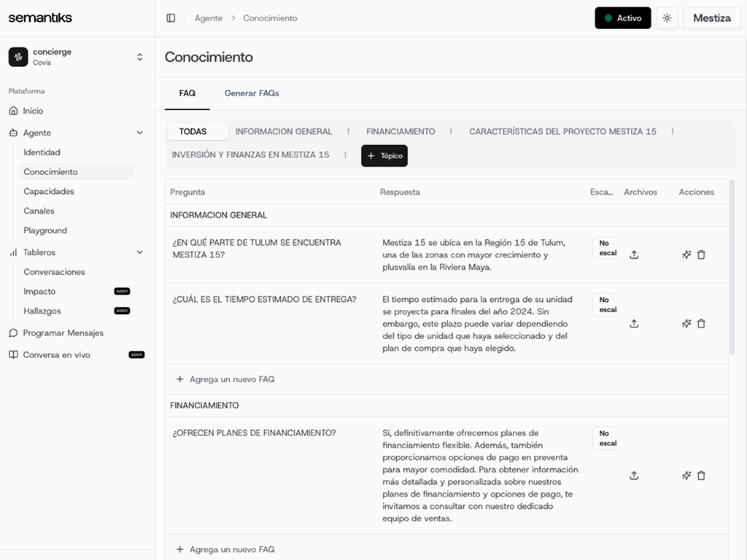
Task: Open Conversa en vivo section
Action: tap(56, 355)
